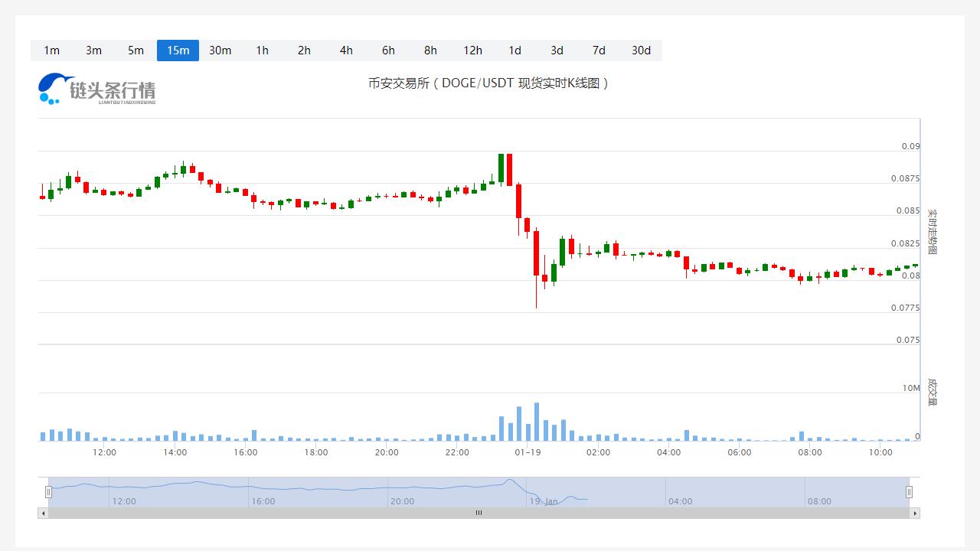Click the tallest volume bar
Viewport: 980px width, 551px height.
536,422
